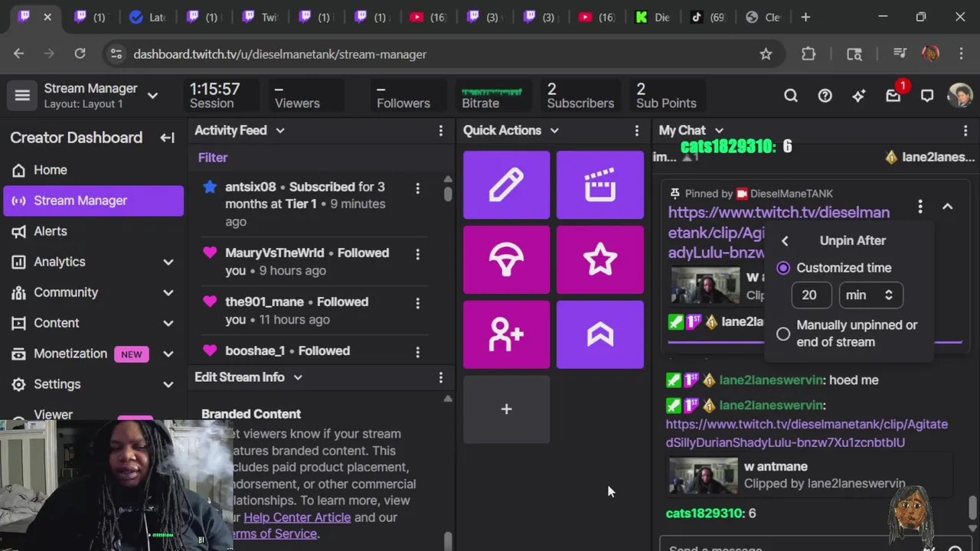Click the double-chevron quick action tile
This screenshot has height=551, width=980.
point(600,334)
